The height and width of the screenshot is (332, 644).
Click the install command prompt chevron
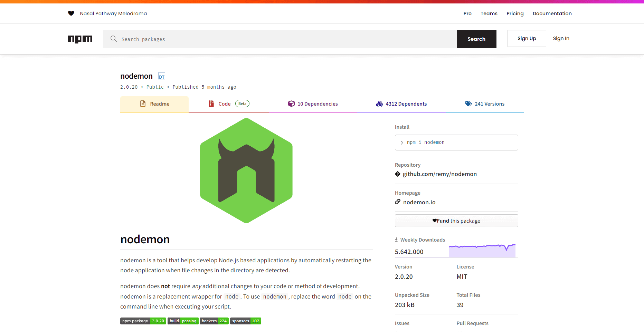402,143
